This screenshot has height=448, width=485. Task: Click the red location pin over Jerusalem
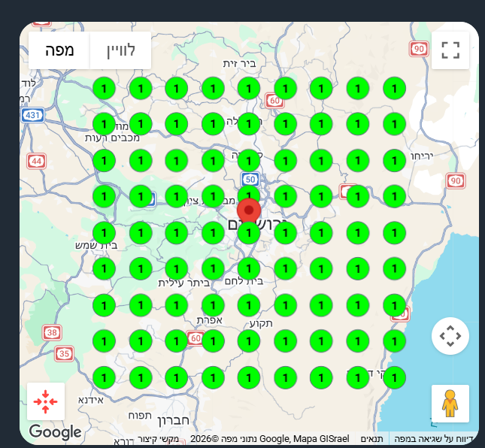click(249, 212)
